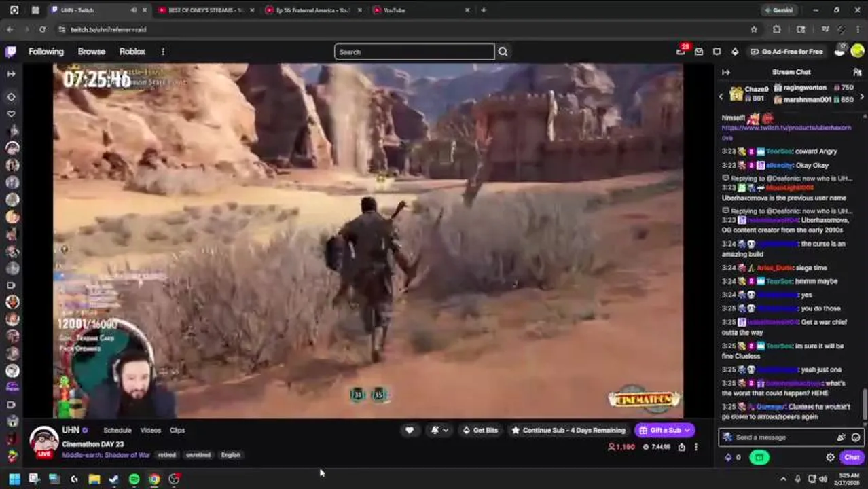Click Go Ad-Free for Free button

point(786,52)
